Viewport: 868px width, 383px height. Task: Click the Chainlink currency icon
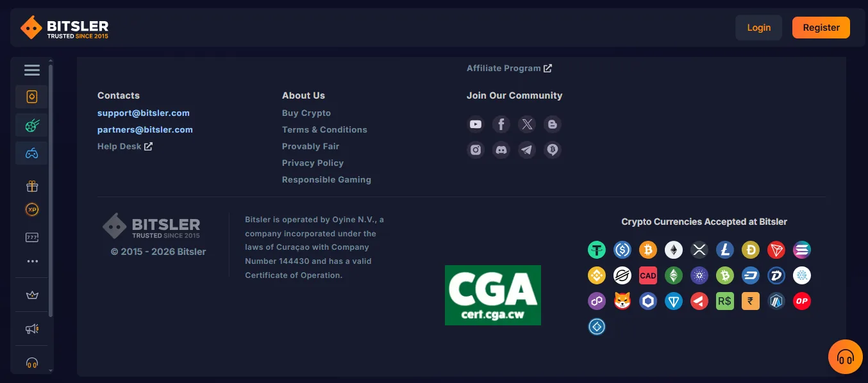tap(648, 301)
